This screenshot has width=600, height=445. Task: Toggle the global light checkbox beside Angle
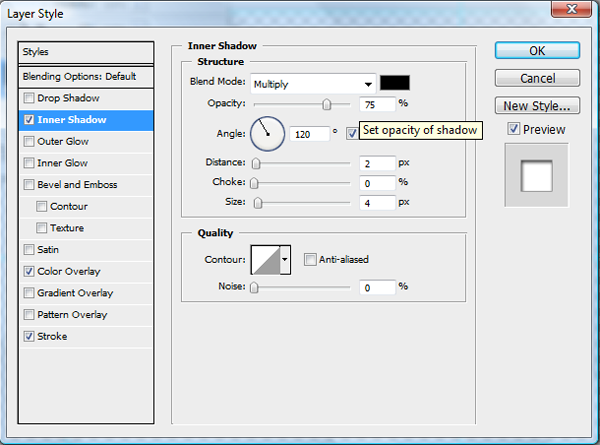(352, 133)
